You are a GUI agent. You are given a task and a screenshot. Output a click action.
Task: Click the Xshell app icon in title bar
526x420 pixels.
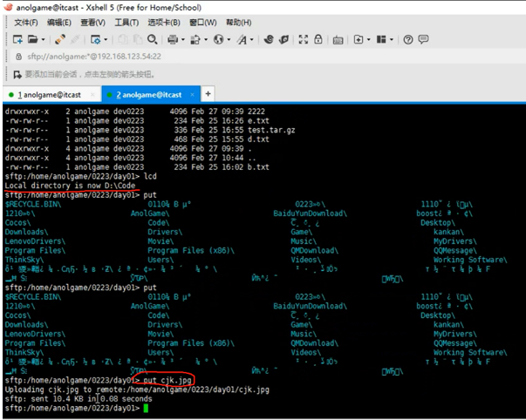pyautogui.click(x=9, y=7)
